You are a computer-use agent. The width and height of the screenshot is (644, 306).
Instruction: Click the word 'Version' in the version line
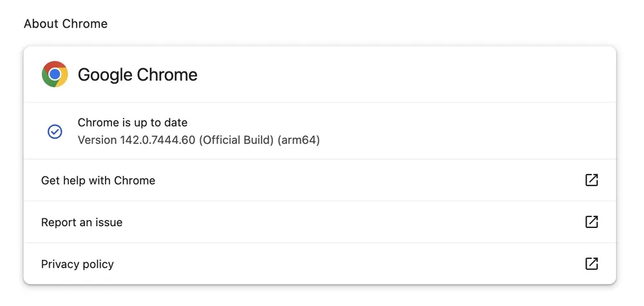[97, 140]
